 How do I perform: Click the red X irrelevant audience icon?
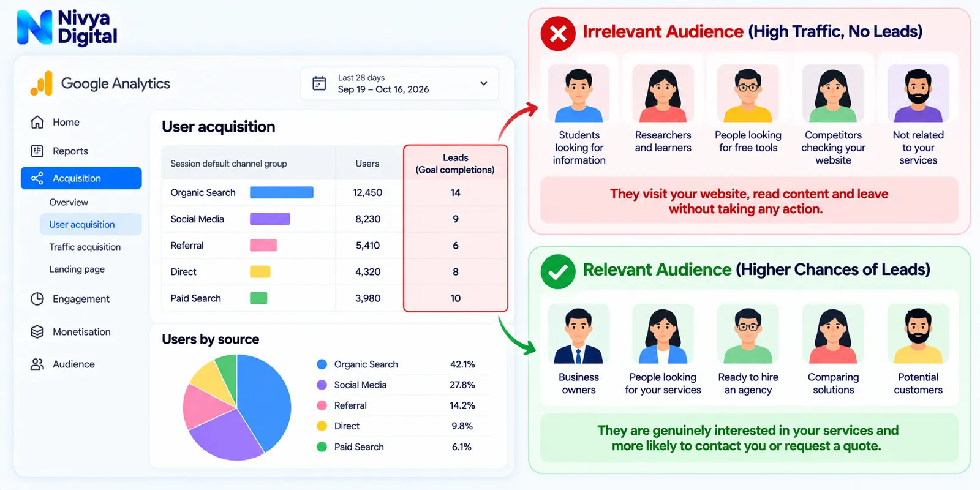558,34
